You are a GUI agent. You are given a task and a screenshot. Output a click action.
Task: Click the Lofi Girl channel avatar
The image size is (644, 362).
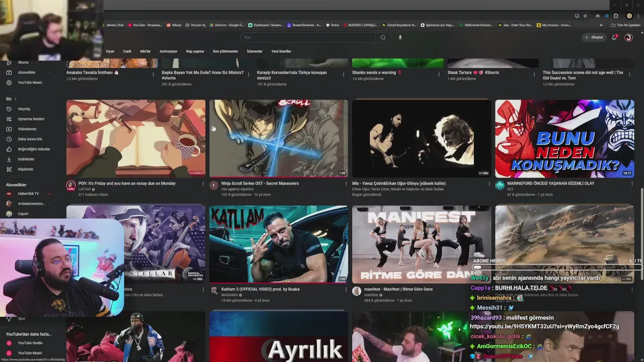coord(71,185)
